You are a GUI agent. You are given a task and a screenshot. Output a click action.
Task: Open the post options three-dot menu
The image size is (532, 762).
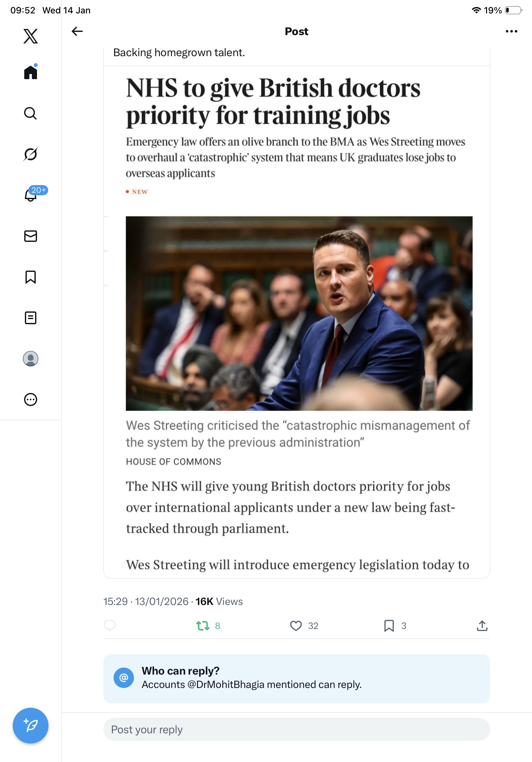point(512,31)
